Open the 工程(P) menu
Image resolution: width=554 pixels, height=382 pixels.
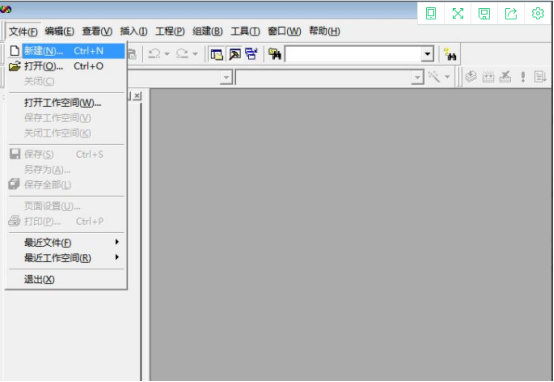[170, 31]
